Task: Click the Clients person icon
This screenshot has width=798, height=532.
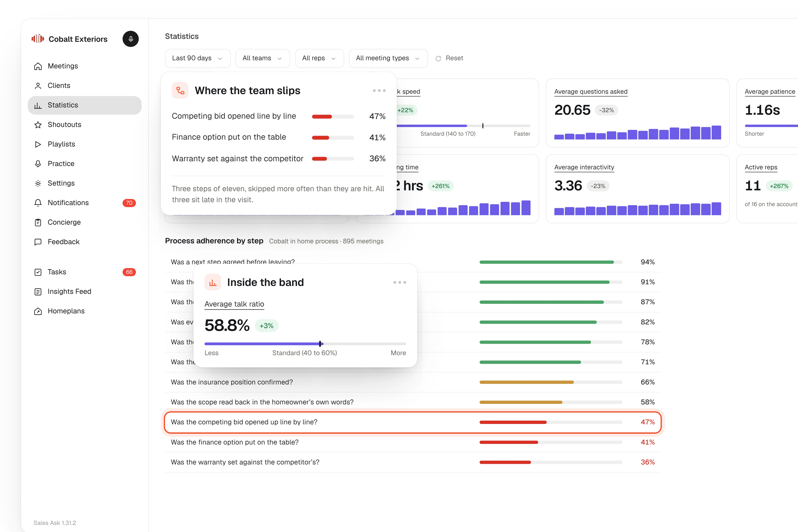Action: coord(38,85)
